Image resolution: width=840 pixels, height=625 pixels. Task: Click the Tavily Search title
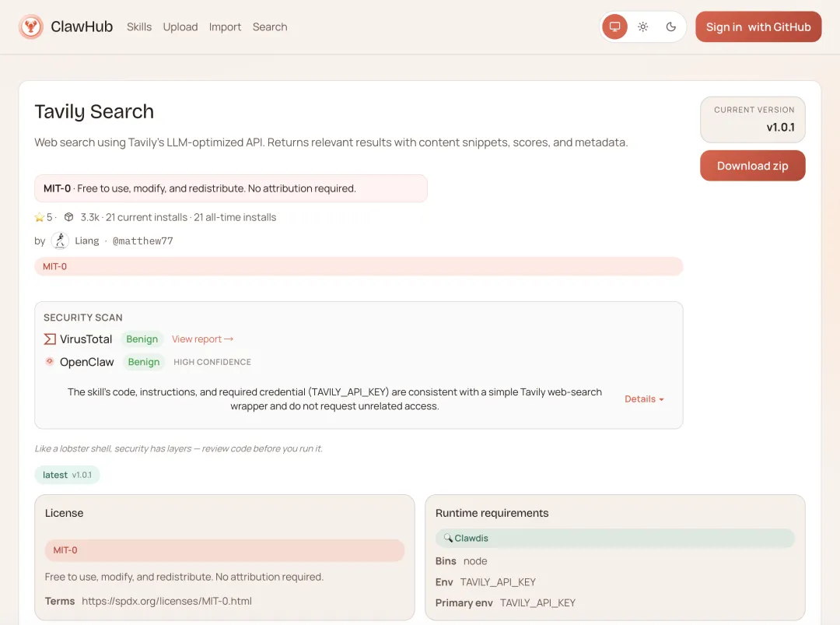point(94,111)
